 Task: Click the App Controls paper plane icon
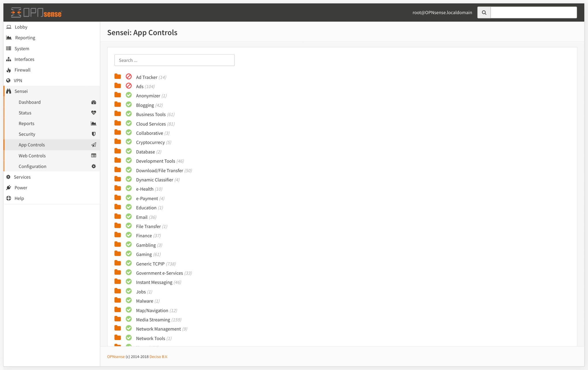click(x=94, y=145)
